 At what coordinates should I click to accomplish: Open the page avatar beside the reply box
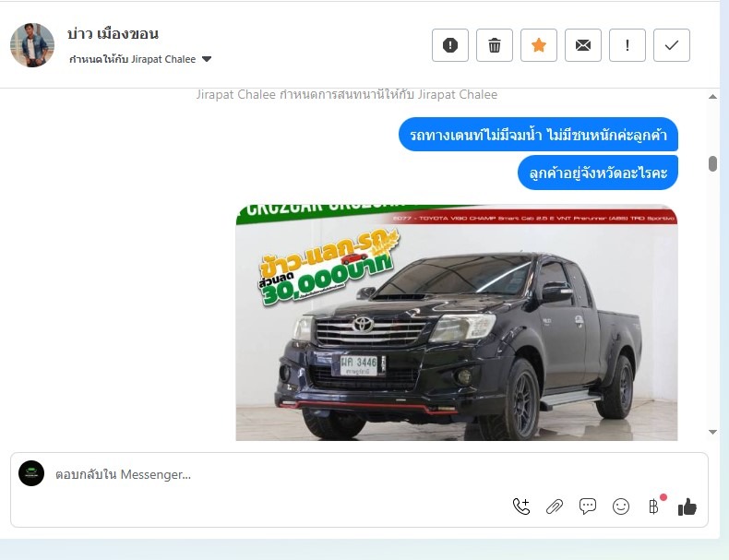click(x=31, y=473)
